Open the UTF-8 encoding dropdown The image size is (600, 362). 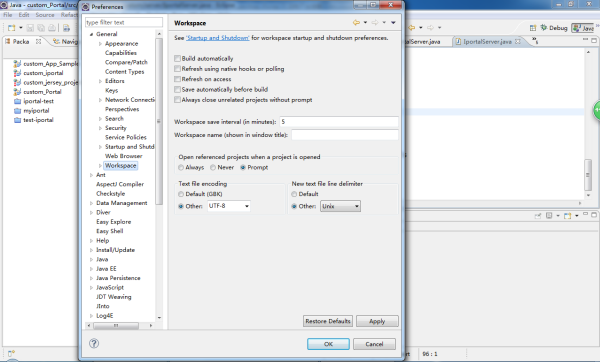tap(229, 206)
